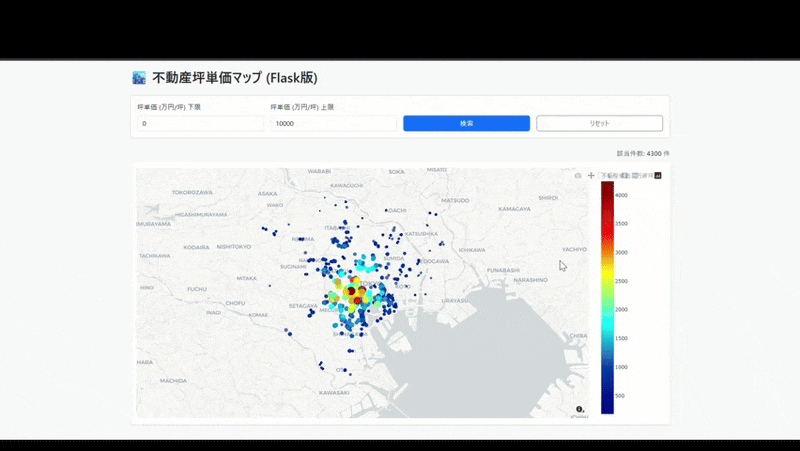Open map attribution info icon
The width and height of the screenshot is (800, 451).
580,409
